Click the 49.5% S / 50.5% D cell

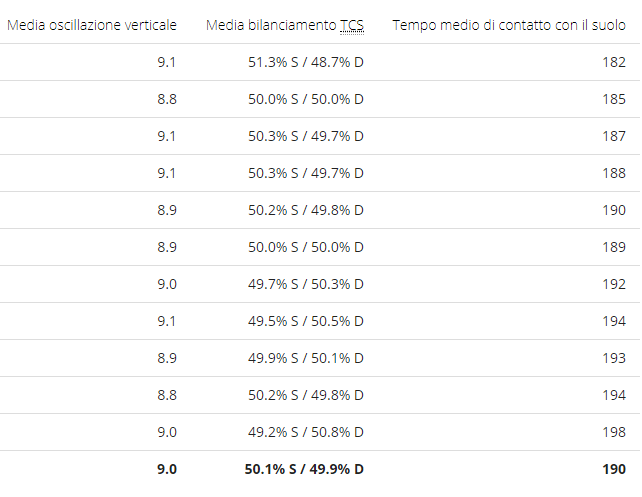point(306,321)
